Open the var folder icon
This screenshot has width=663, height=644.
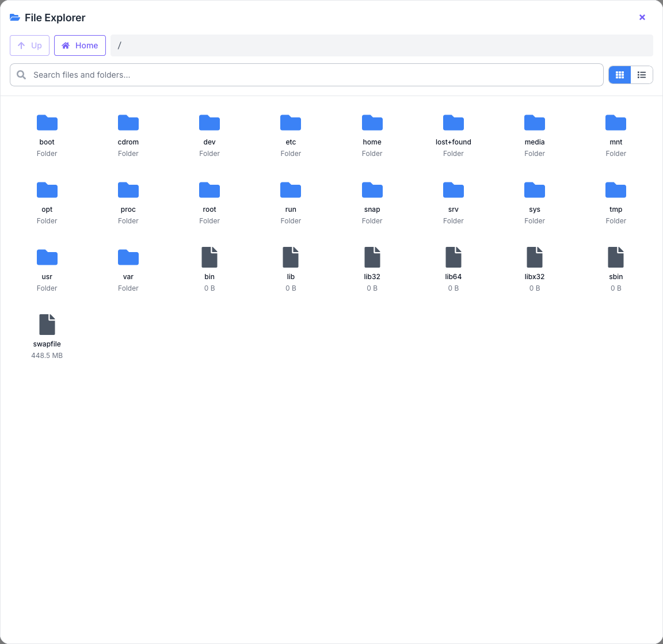pyautogui.click(x=128, y=257)
